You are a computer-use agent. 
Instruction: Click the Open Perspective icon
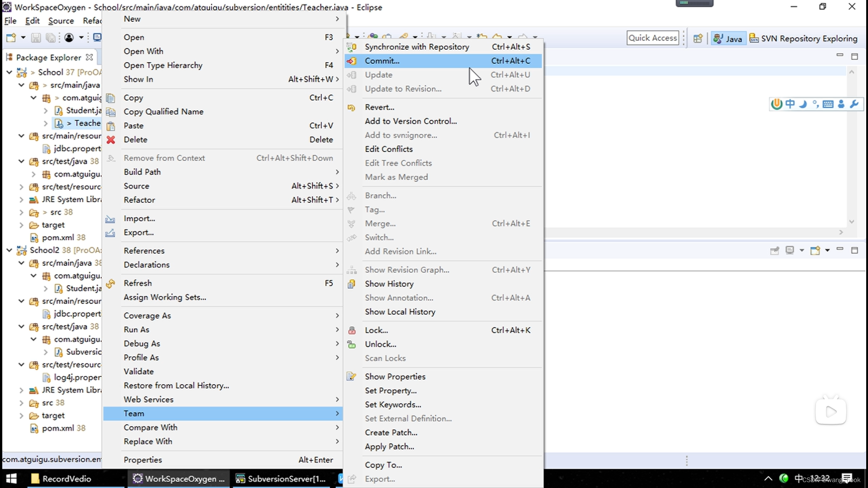(x=698, y=38)
